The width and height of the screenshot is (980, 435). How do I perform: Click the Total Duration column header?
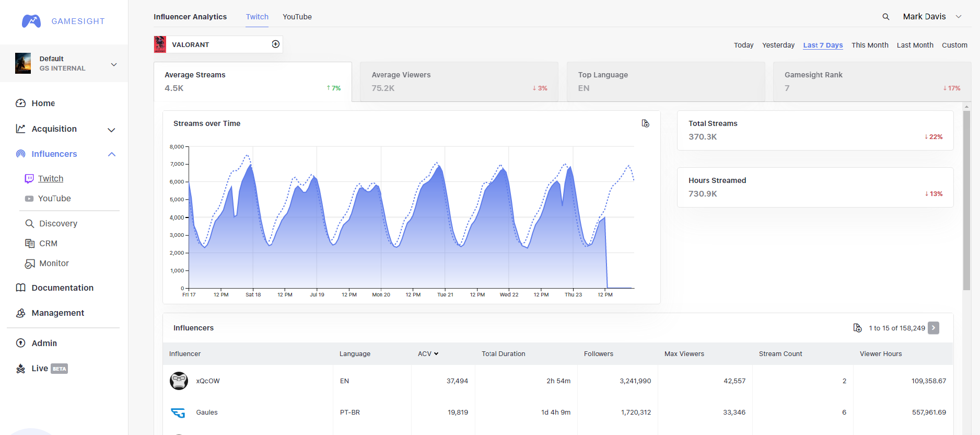tap(504, 354)
